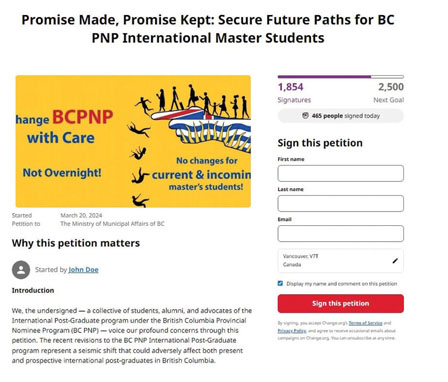The height and width of the screenshot is (382, 448).
Task: Click the Vancouver V7T Canada location box
Action: [x=341, y=261]
